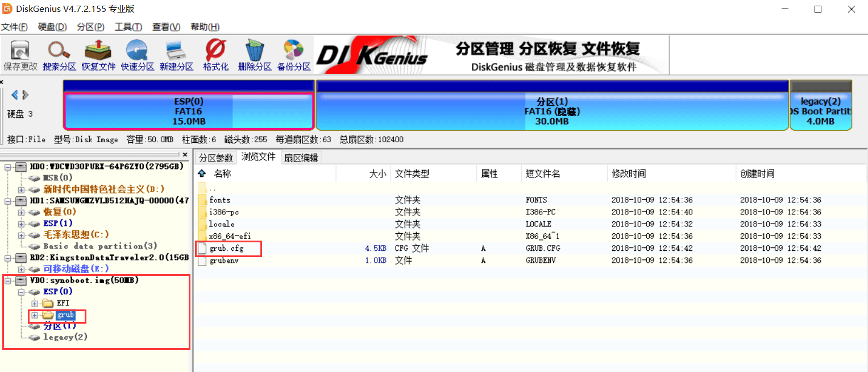The width and height of the screenshot is (868, 372).
Task: Click the 删除分区 delete partition icon
Action: [255, 55]
